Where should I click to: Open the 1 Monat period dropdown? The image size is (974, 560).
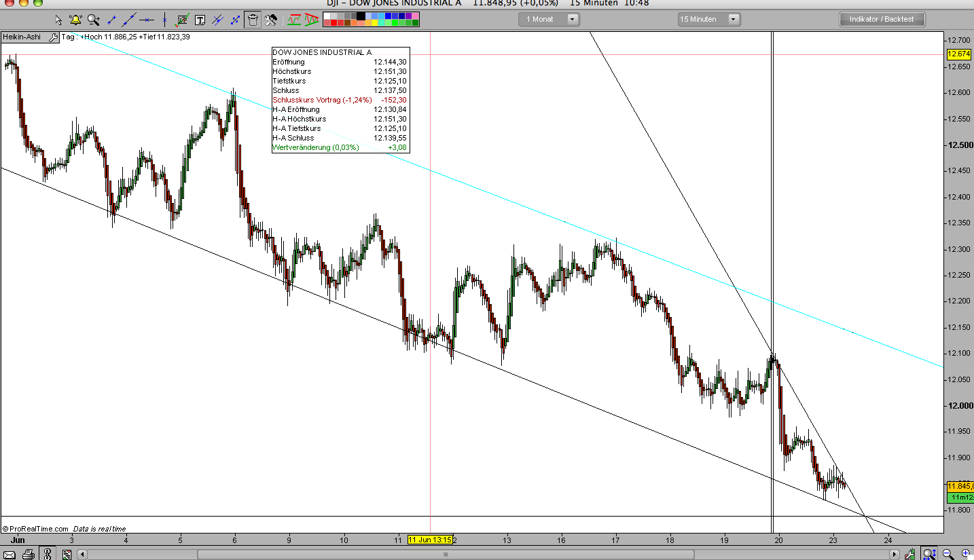click(549, 19)
